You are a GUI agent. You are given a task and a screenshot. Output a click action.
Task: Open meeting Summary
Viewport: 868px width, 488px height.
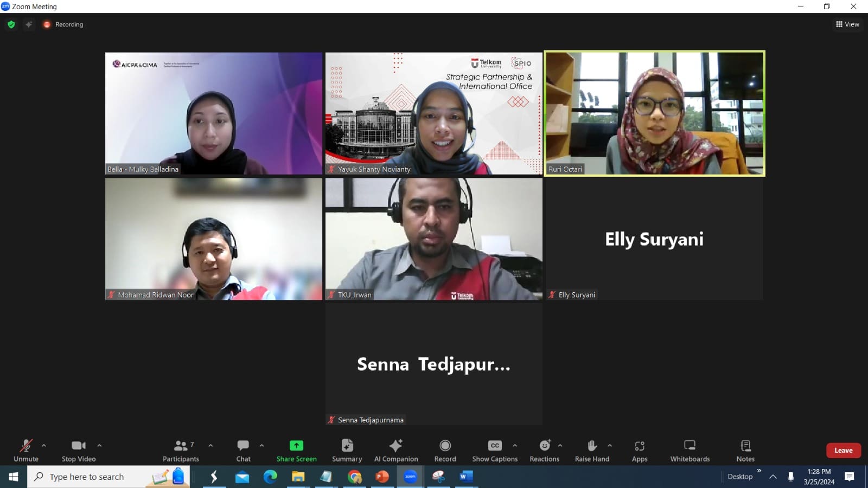pyautogui.click(x=347, y=451)
